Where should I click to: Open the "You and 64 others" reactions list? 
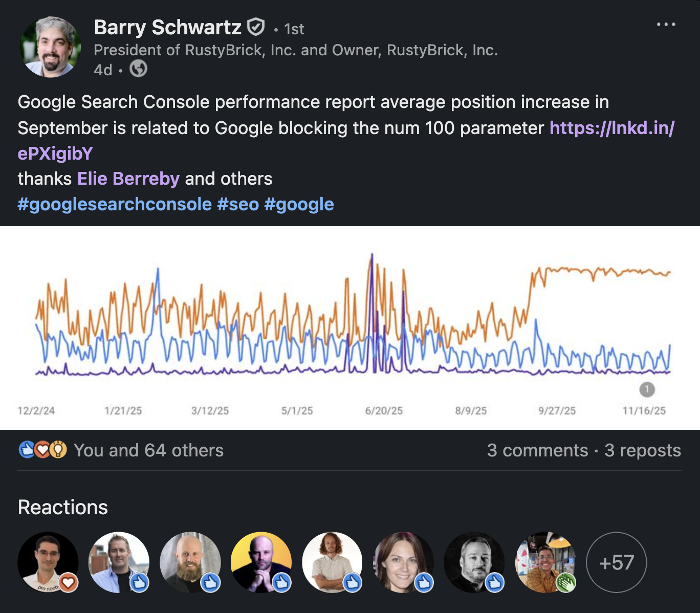click(x=148, y=450)
